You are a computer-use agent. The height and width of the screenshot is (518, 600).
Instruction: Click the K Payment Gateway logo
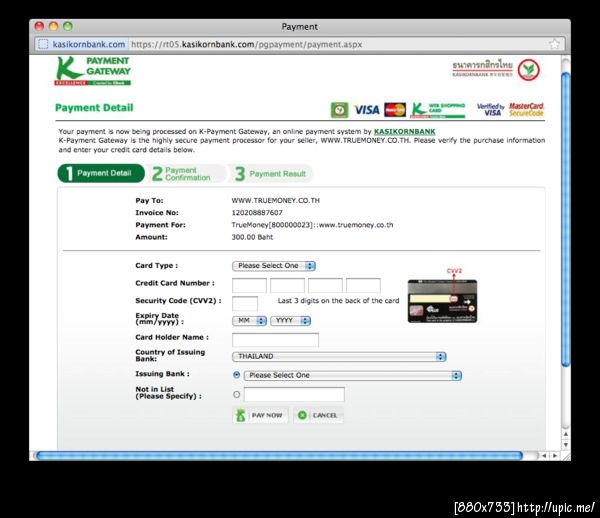click(x=93, y=71)
